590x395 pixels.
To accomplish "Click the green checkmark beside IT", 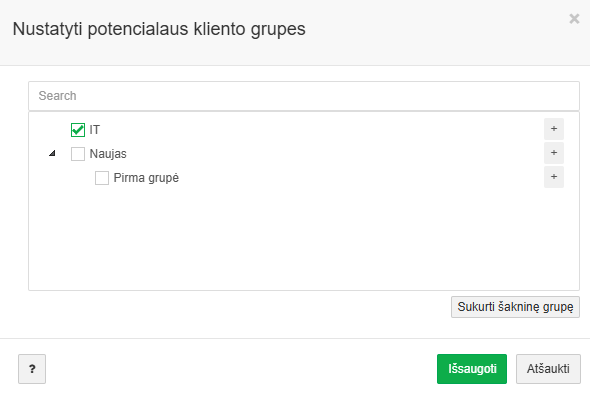I will tap(78, 130).
